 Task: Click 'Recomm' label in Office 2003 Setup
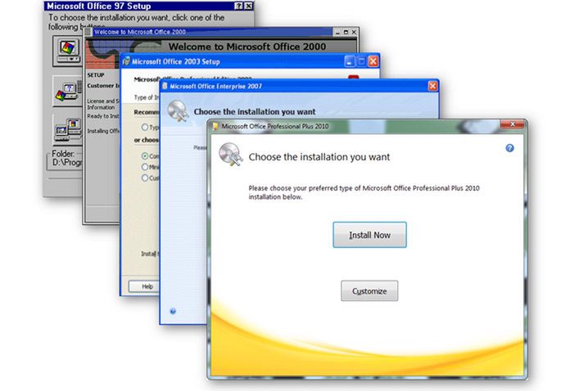point(147,112)
